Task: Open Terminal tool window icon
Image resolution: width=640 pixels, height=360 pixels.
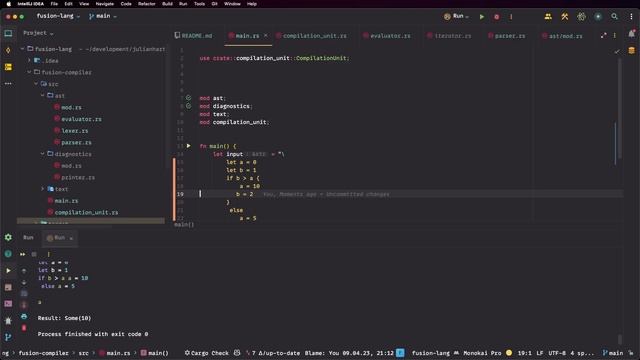Action: tap(8, 304)
